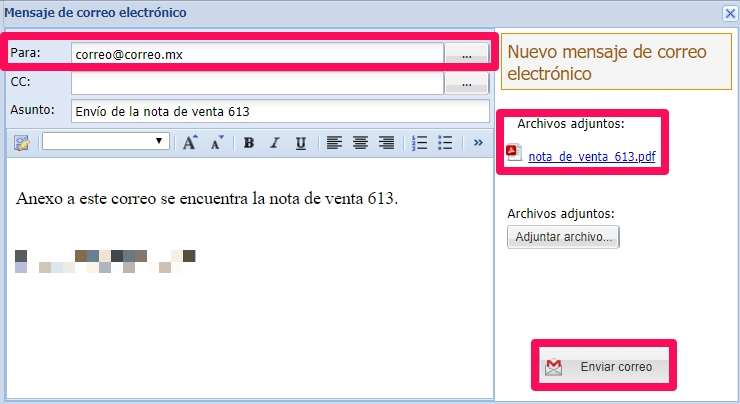Open the contact picker next to CC
The width and height of the screenshot is (740, 404).
(x=466, y=83)
